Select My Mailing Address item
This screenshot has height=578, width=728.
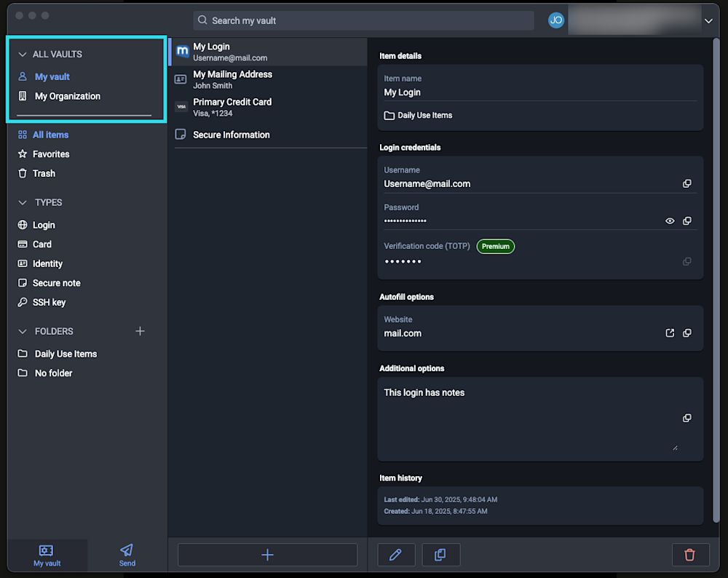[x=269, y=79]
